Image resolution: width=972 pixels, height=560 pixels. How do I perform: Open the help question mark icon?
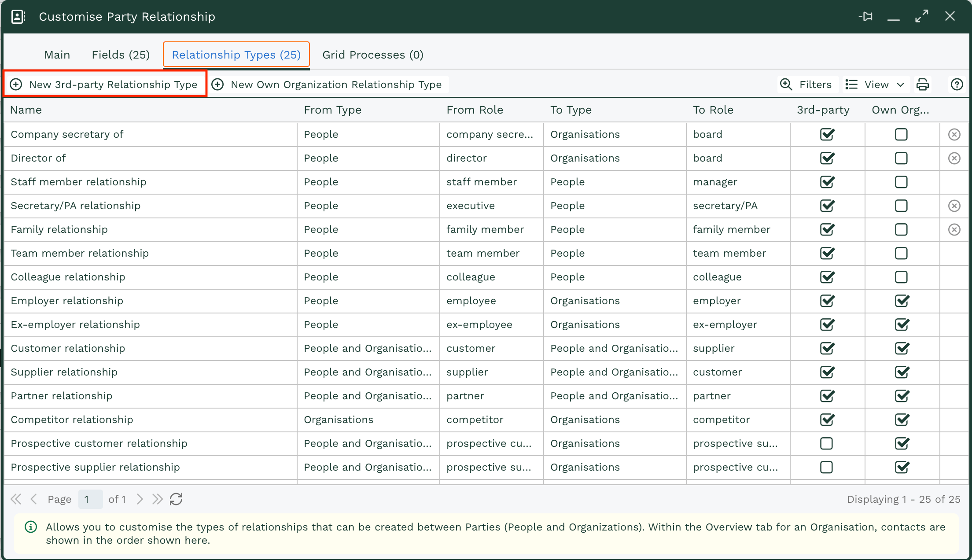(957, 84)
